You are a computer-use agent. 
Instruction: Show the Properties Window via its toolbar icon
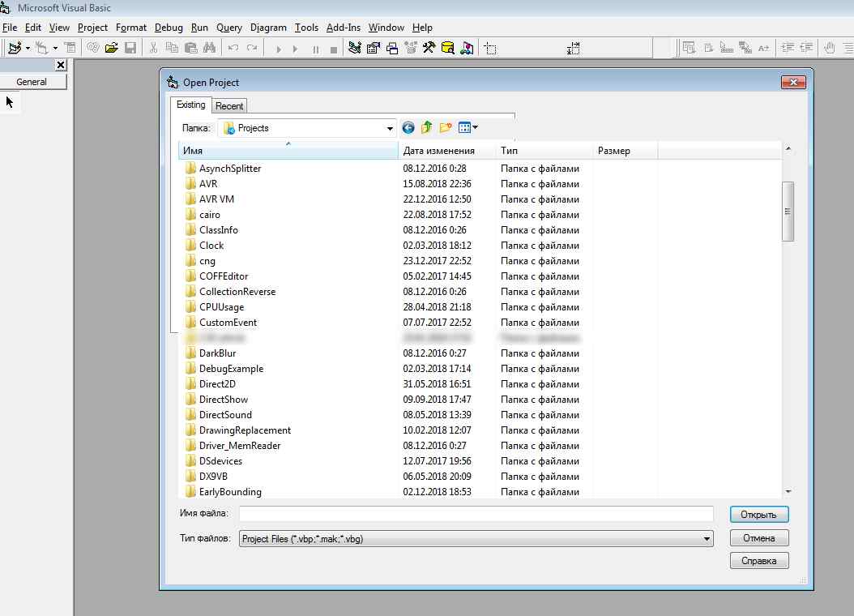coord(374,48)
